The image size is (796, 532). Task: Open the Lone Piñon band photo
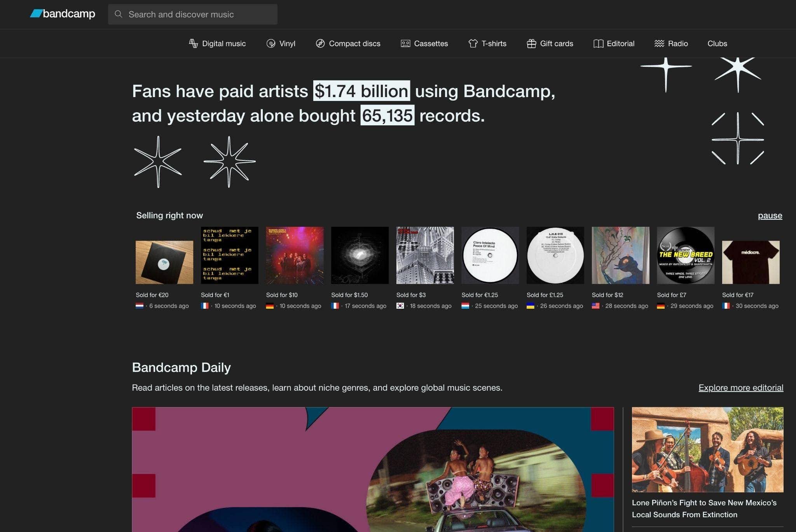tap(707, 450)
